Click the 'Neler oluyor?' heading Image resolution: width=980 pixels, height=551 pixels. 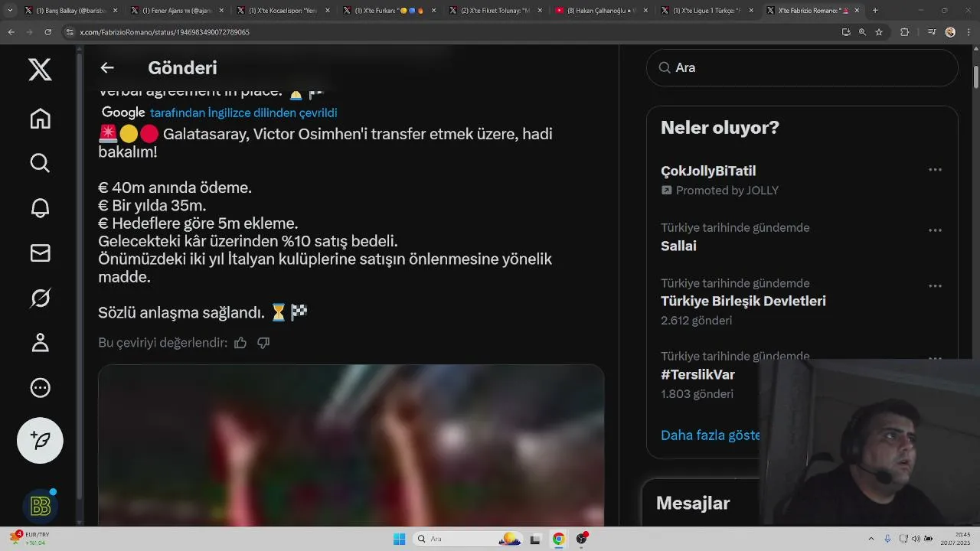[x=720, y=128]
